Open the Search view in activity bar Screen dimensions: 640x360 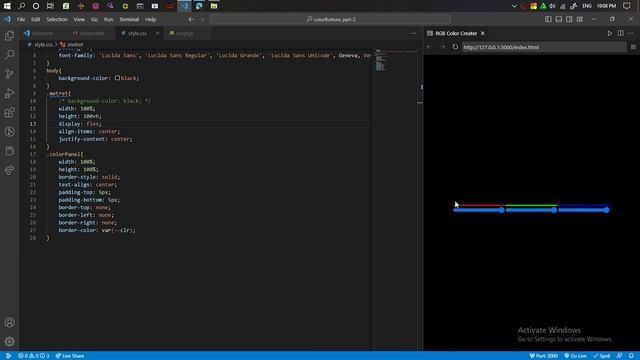click(9, 55)
